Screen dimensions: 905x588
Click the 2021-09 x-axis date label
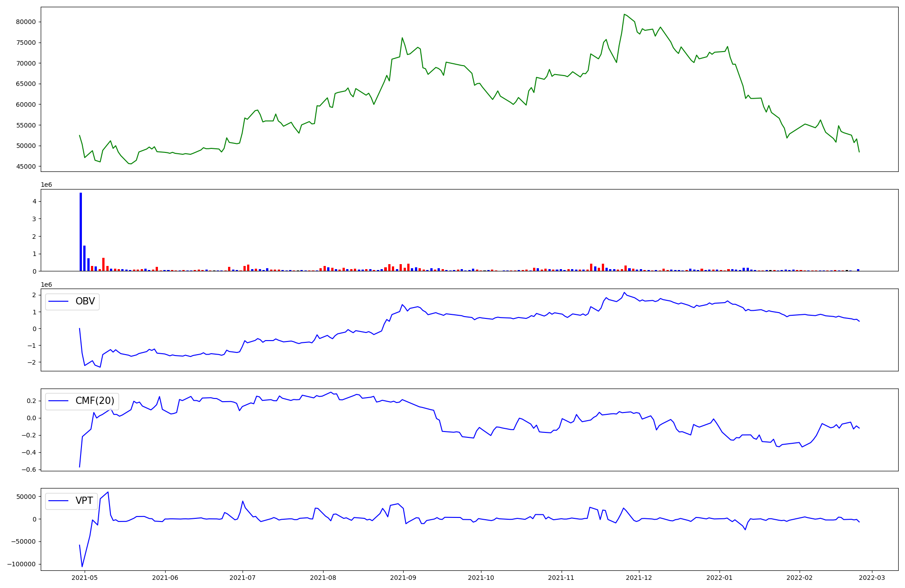(x=403, y=578)
